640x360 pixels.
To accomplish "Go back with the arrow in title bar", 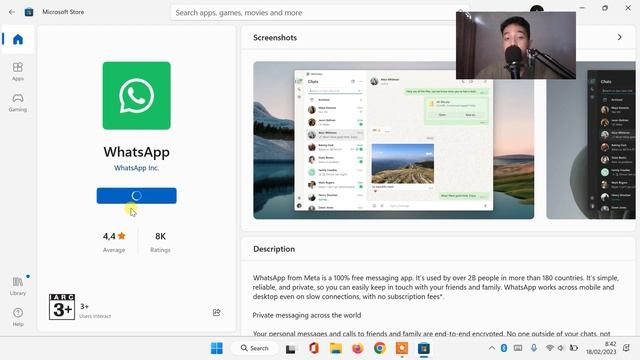I will pyautogui.click(x=12, y=12).
